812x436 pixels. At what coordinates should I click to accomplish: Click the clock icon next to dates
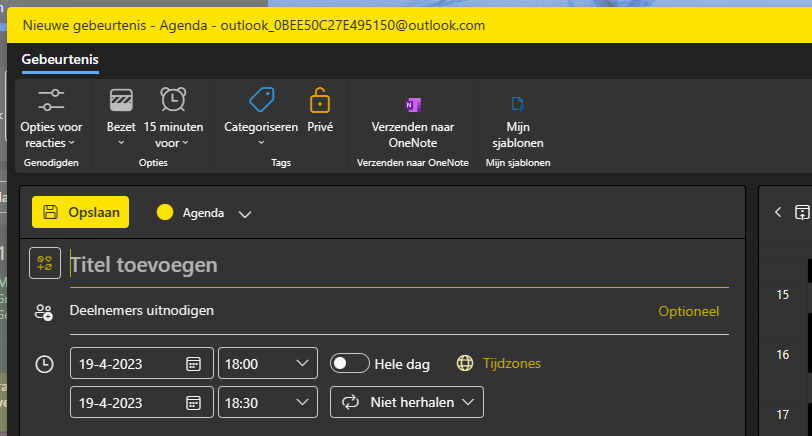pyautogui.click(x=45, y=364)
